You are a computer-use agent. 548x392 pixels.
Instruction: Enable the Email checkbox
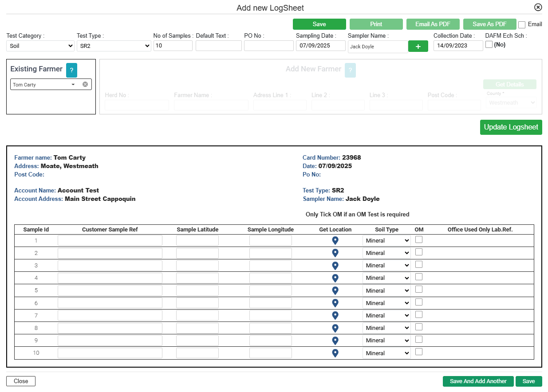[x=522, y=25]
